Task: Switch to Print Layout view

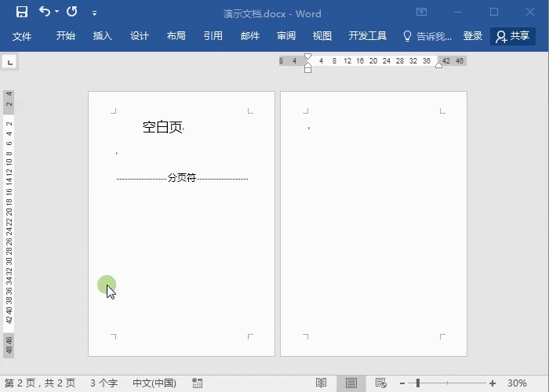Action: coord(351,383)
